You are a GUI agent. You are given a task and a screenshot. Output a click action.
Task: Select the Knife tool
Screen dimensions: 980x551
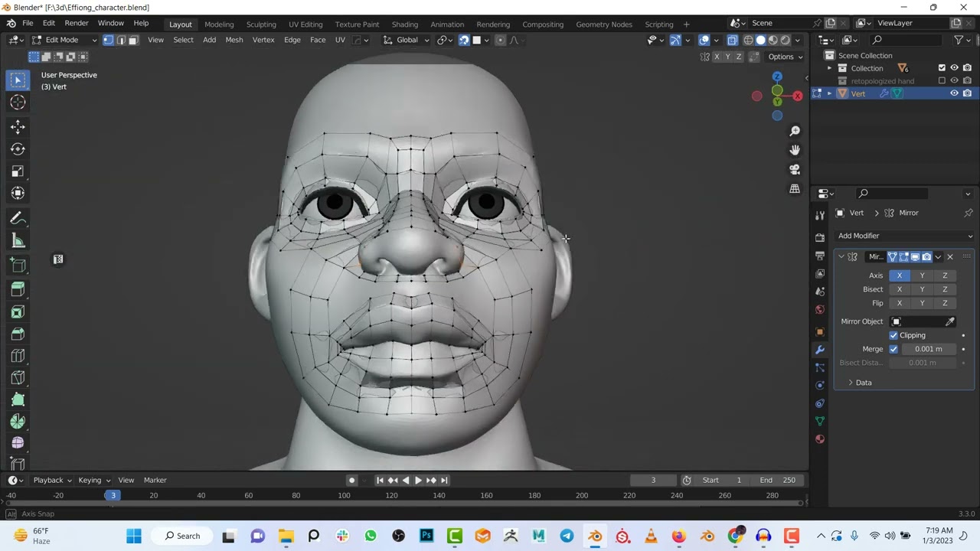click(18, 377)
